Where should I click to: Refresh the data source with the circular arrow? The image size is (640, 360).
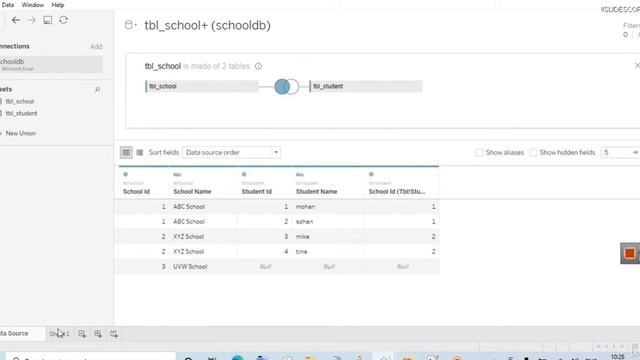click(x=63, y=20)
